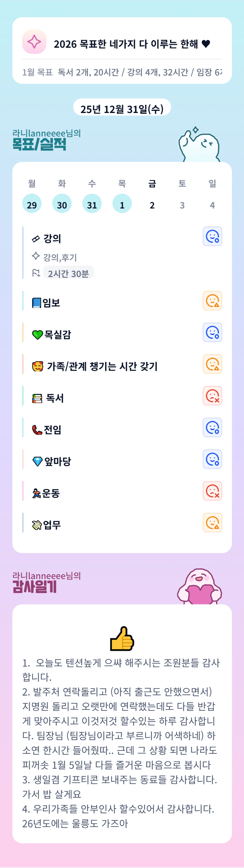The width and height of the screenshot is (244, 868).
Task: Click the 2시간 30분 duration tag
Action: coord(68,273)
